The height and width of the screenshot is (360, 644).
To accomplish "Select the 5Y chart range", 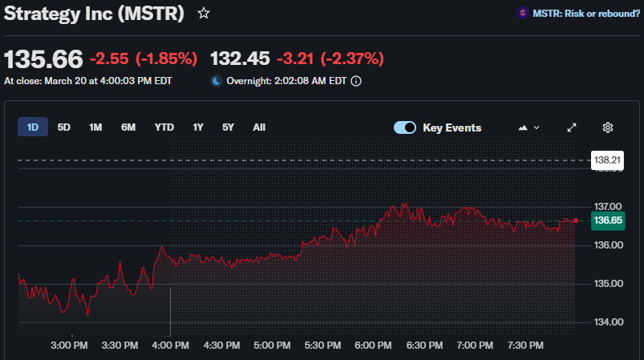I will click(x=229, y=127).
